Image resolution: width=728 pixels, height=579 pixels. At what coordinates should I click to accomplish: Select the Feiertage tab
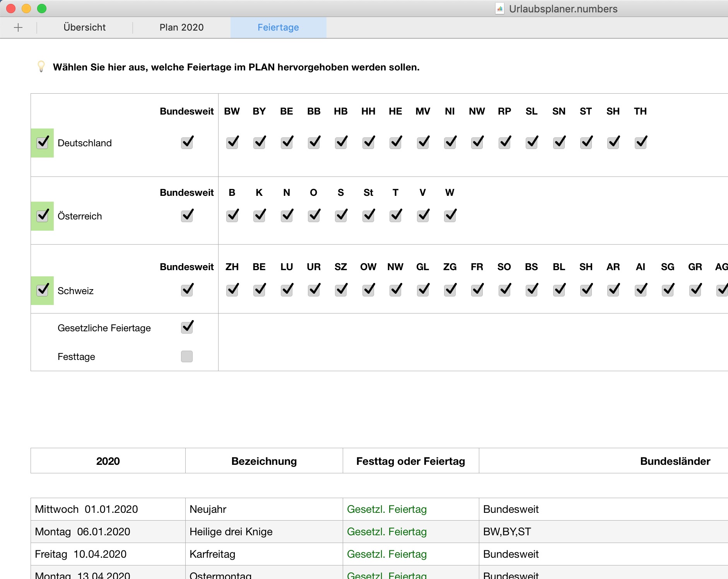[278, 27]
